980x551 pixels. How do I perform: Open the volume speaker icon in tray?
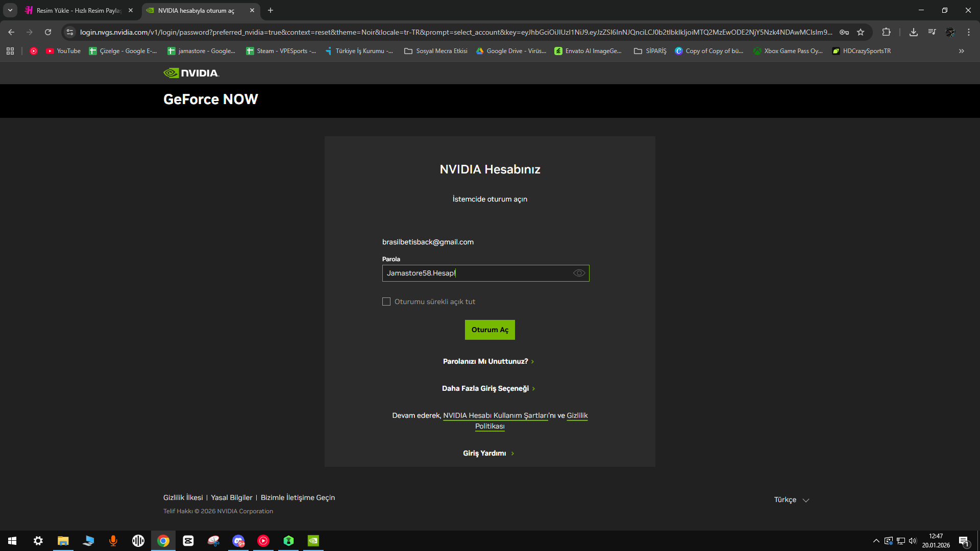coord(913,541)
